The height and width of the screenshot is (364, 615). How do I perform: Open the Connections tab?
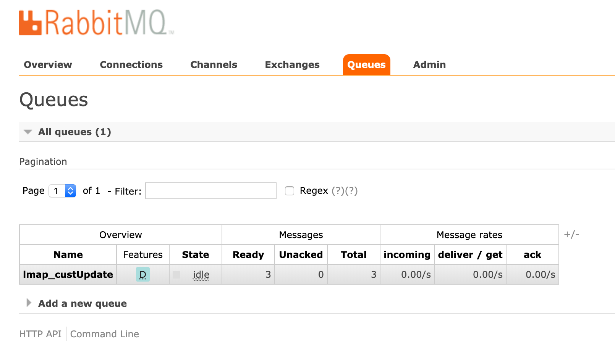[131, 65]
